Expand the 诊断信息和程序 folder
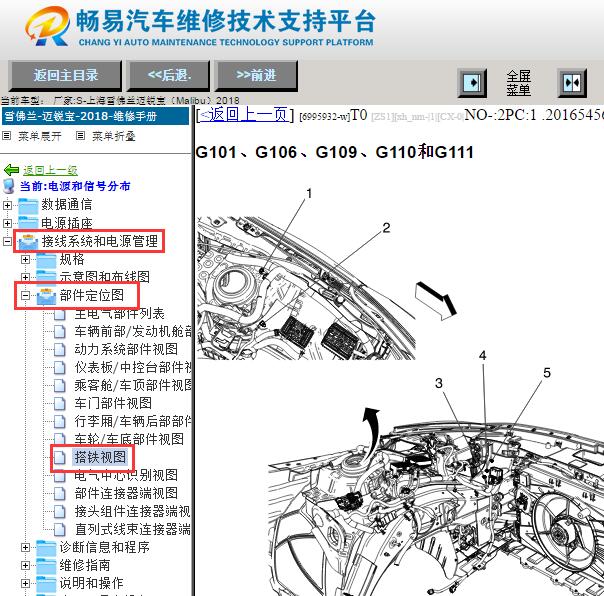Screen dimensions: 604x596 tap(25, 547)
